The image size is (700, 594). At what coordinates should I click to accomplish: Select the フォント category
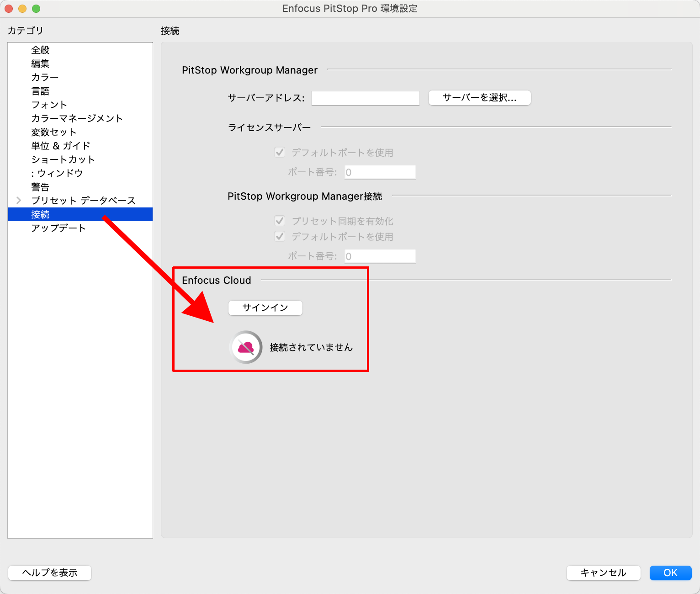(80, 105)
